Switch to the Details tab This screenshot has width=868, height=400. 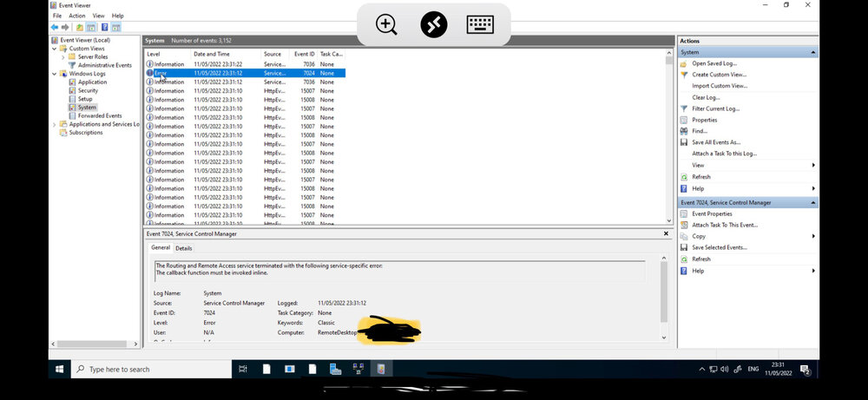coord(184,248)
